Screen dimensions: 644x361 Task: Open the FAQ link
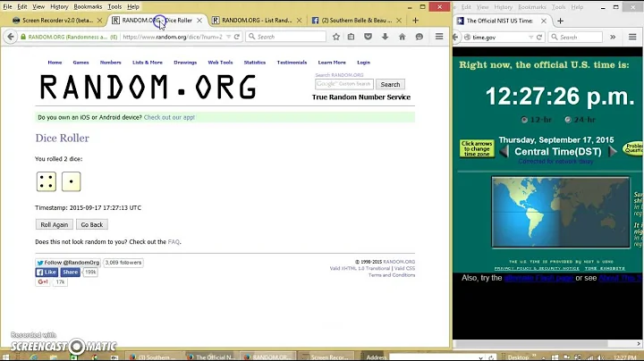pyautogui.click(x=174, y=242)
